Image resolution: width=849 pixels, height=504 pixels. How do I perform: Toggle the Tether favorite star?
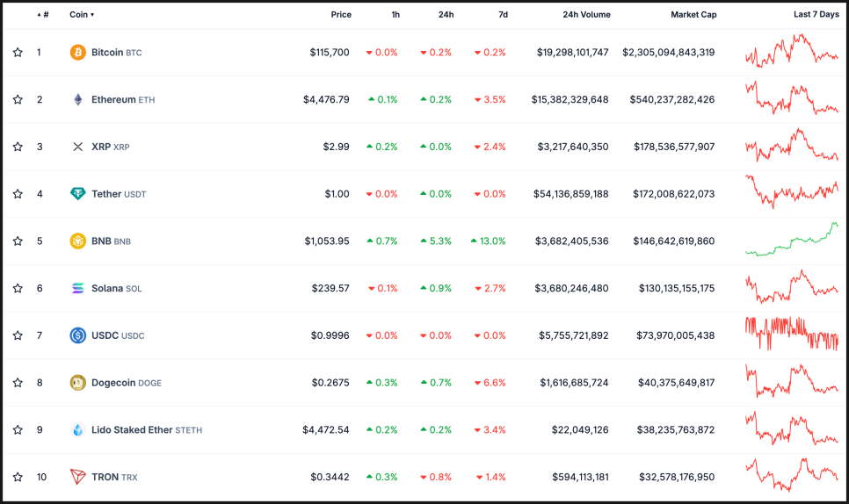pyautogui.click(x=18, y=193)
